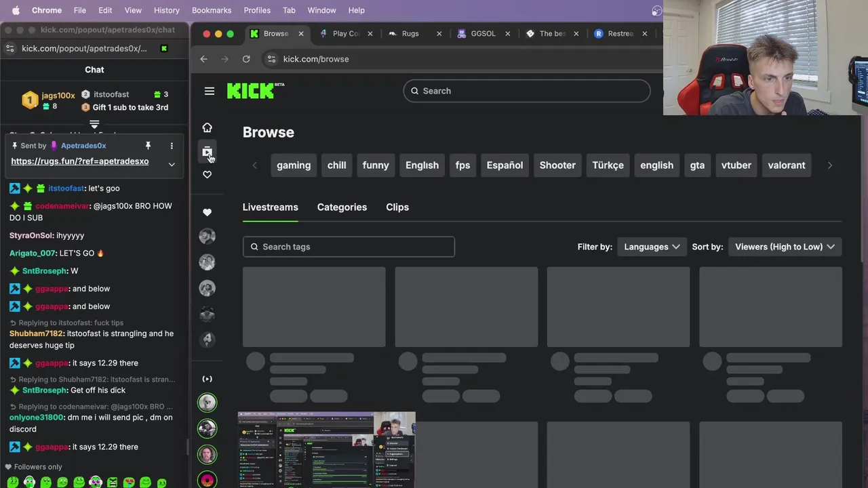Open the Profiles menu in menu bar
This screenshot has width=868, height=488.
pos(257,10)
